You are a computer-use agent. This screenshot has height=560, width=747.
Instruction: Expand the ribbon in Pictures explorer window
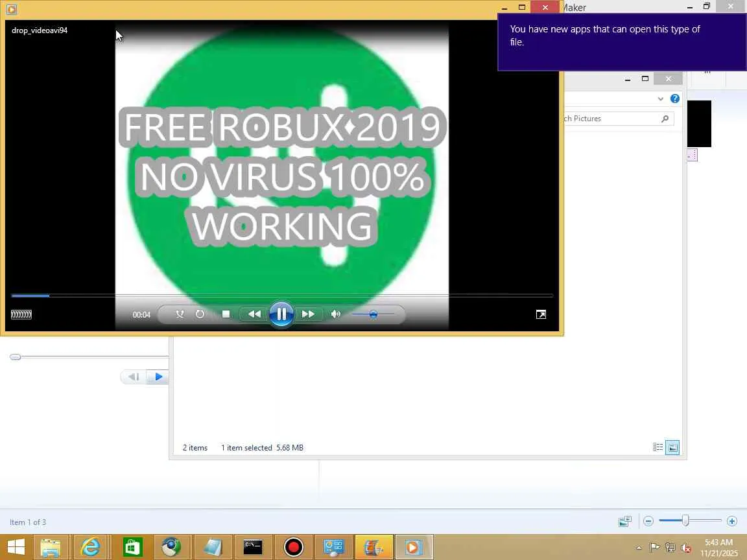coord(660,99)
